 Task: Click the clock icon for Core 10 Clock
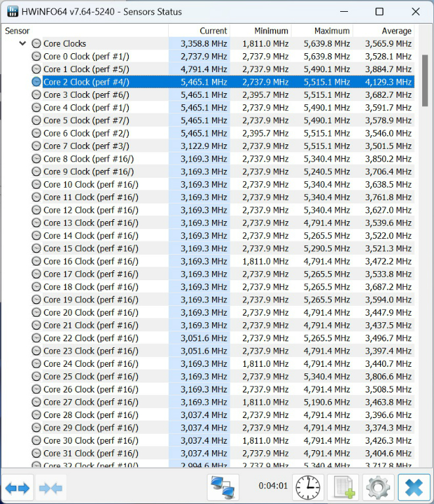(36, 184)
